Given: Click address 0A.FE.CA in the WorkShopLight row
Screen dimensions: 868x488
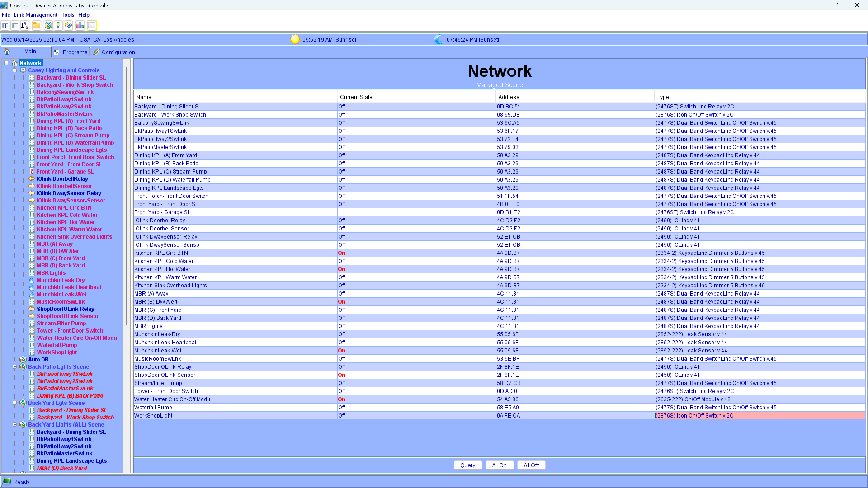Looking at the screenshot, I should point(508,416).
